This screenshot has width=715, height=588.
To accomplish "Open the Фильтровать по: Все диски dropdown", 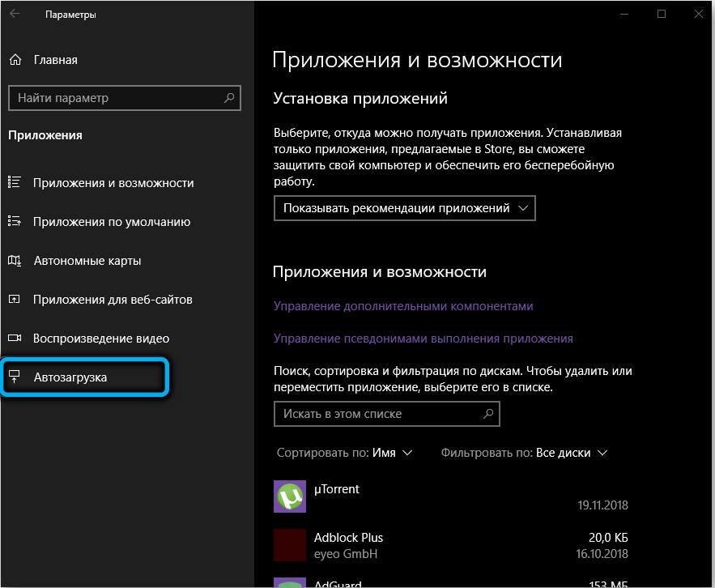I will pos(524,453).
